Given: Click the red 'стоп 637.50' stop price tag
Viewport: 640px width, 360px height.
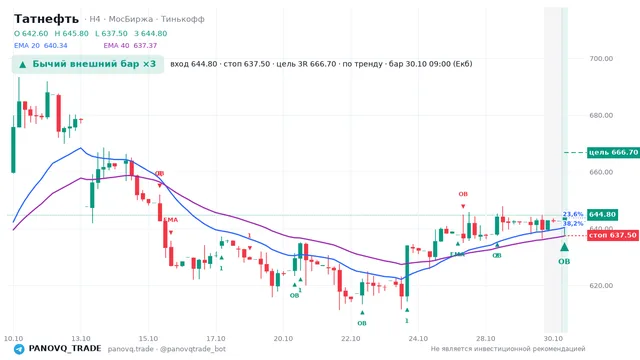Looking at the screenshot, I should click(x=613, y=235).
